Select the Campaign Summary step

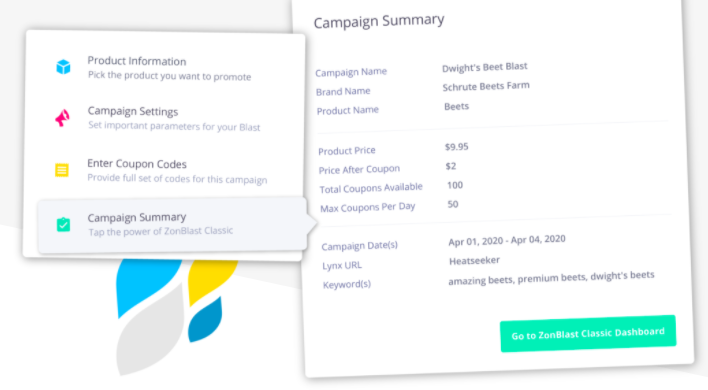click(172, 224)
